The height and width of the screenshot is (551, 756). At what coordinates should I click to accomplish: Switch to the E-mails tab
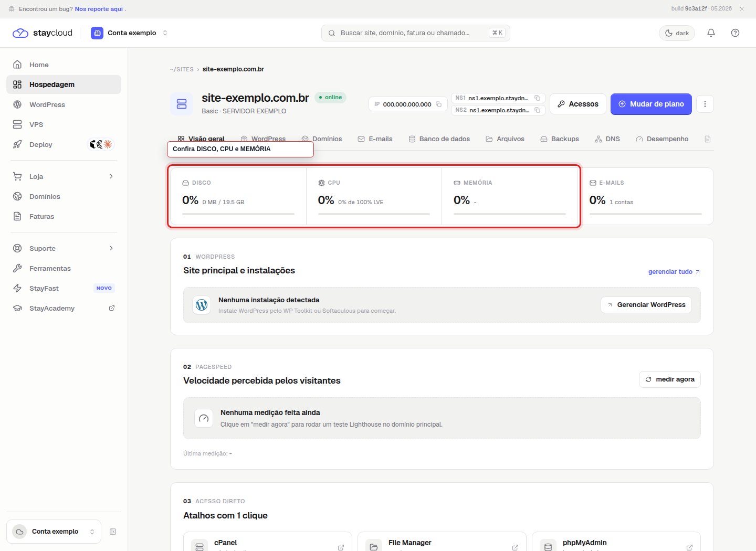click(375, 139)
